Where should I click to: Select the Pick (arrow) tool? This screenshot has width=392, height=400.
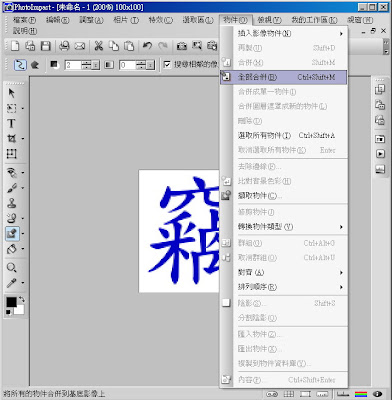click(x=11, y=93)
